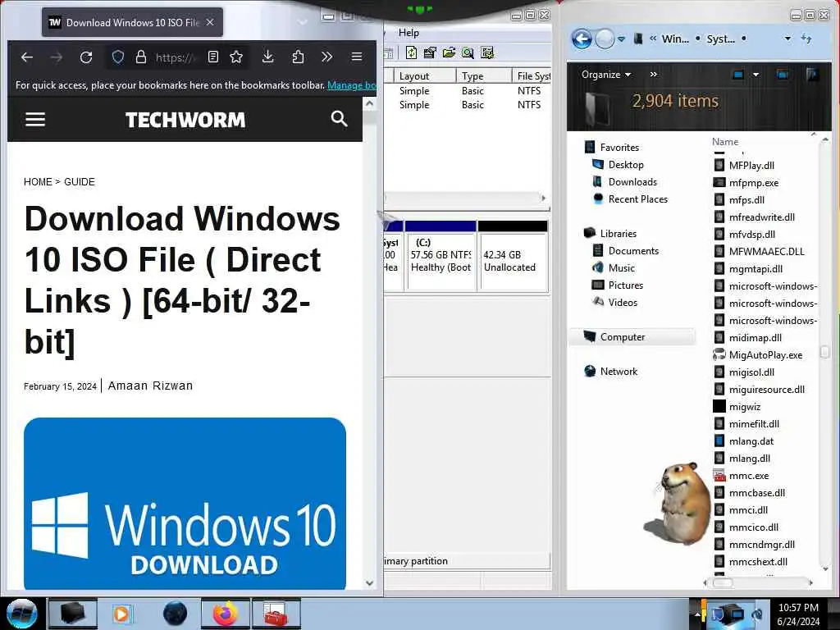Click Properties icon in Disk Management toolbar

tap(430, 52)
